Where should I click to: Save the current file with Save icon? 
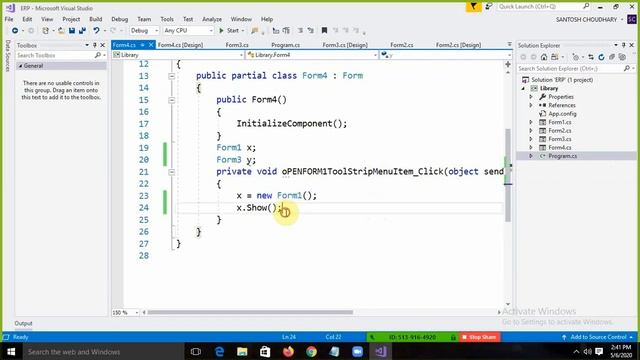(72, 31)
